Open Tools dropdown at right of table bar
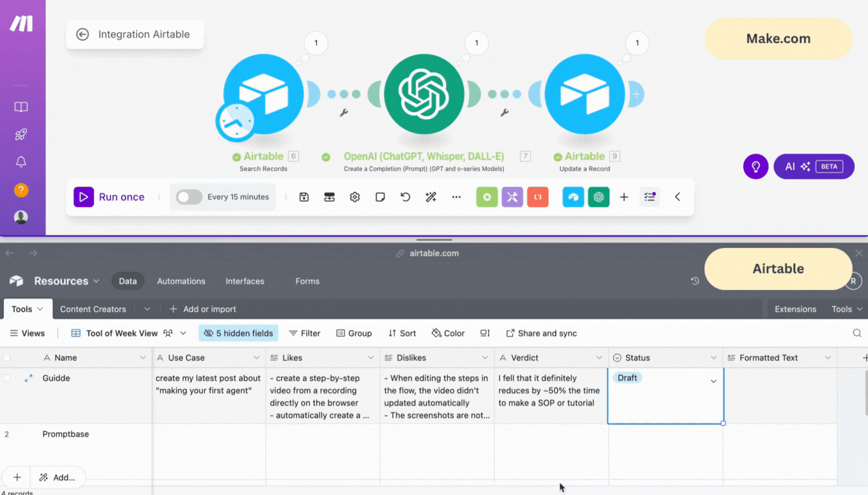This screenshot has width=868, height=495. [847, 309]
